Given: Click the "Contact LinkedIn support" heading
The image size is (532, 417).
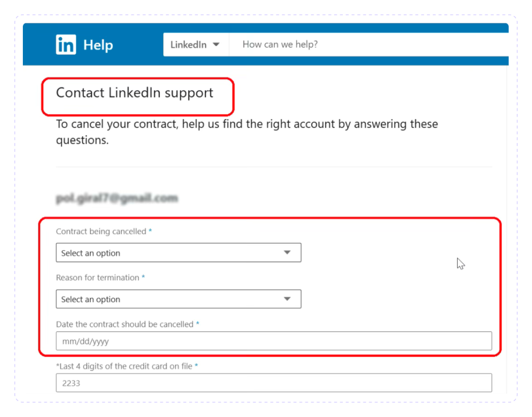Looking at the screenshot, I should pyautogui.click(x=134, y=93).
